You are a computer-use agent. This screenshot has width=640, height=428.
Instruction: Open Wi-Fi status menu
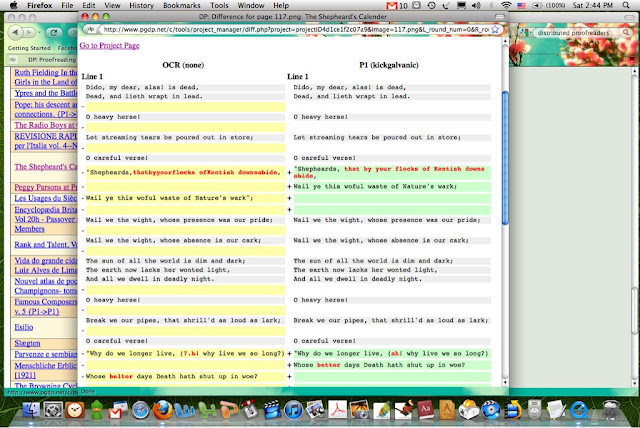point(506,5)
